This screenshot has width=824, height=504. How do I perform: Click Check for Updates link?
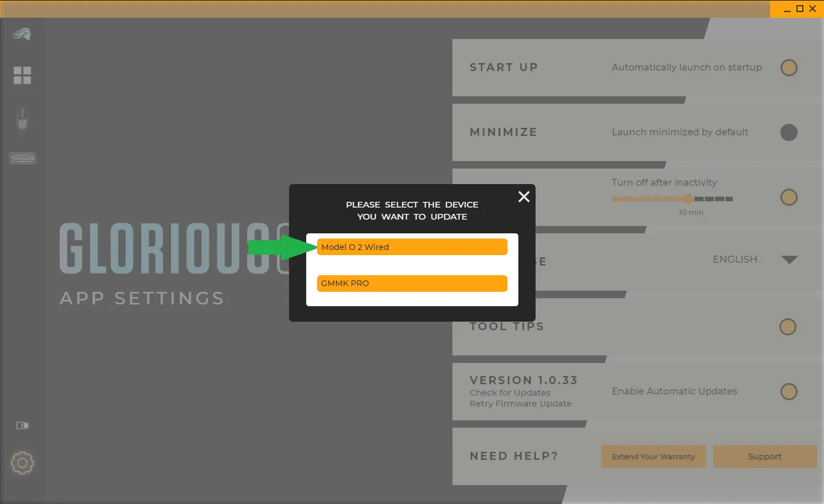(510, 393)
